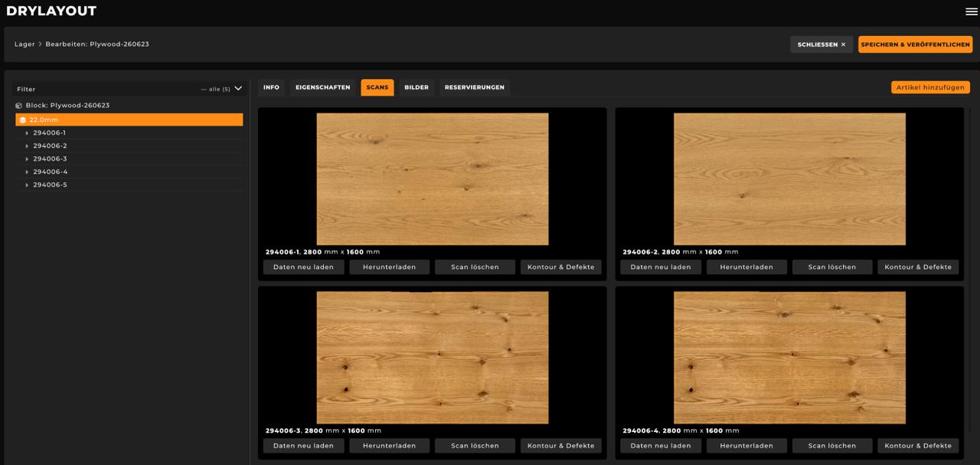Expand tree item 294006-4

click(27, 172)
